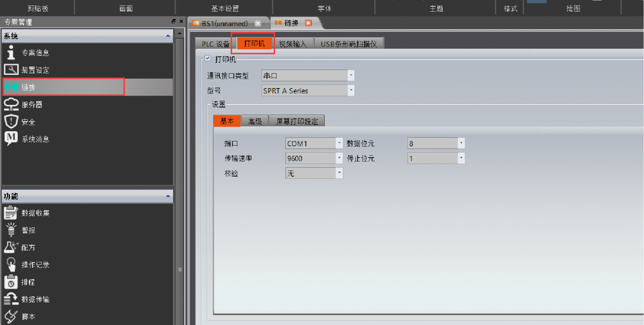Open 装置设定 device settings icon
This screenshot has width=644, height=325.
point(11,70)
